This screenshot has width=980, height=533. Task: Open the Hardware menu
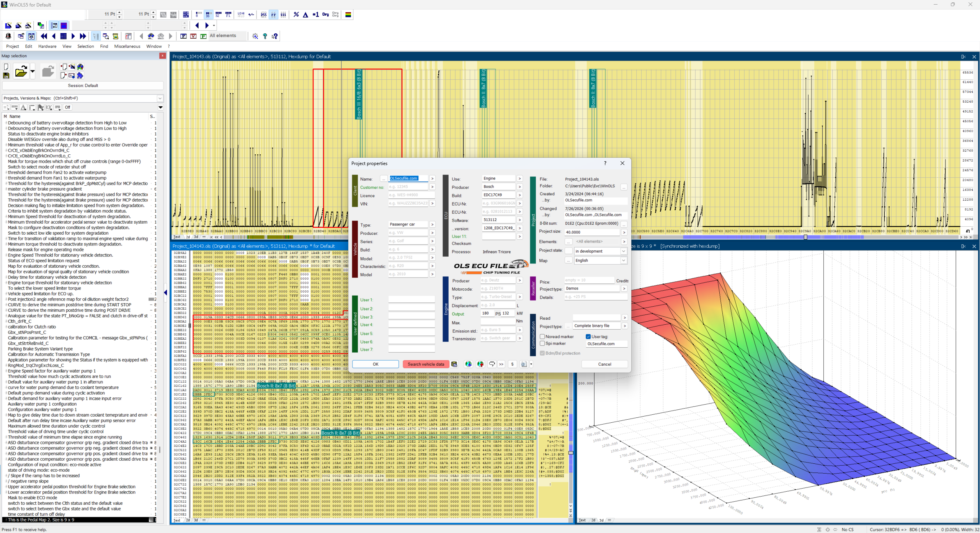click(x=47, y=46)
